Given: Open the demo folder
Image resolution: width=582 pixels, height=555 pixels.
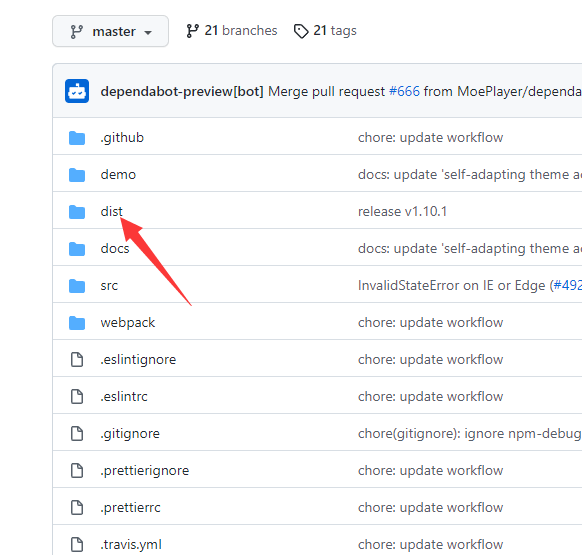Looking at the screenshot, I should point(118,174).
